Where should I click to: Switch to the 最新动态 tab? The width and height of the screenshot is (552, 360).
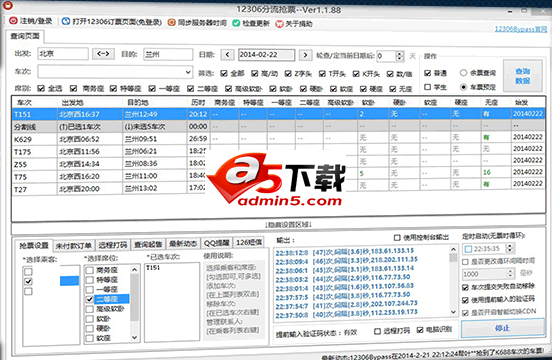(183, 244)
